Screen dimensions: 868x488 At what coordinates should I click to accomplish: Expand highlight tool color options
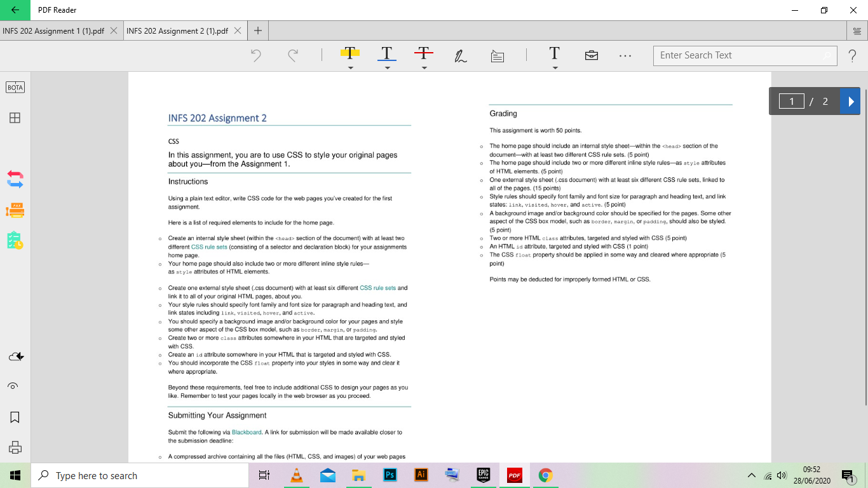350,68
